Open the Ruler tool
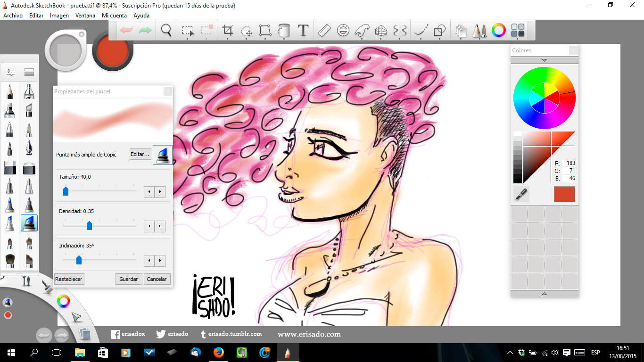This screenshot has width=644, height=362. coord(324,31)
